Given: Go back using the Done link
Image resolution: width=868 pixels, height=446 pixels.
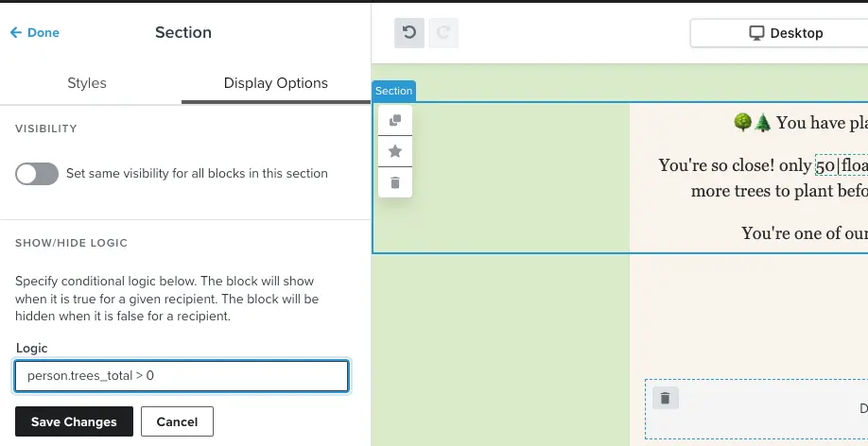Looking at the screenshot, I should [34, 32].
